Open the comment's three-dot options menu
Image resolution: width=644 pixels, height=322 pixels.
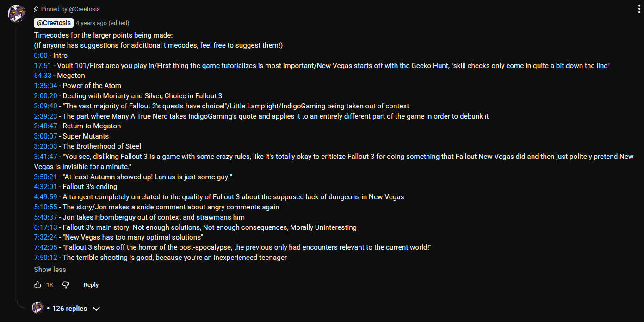[639, 10]
